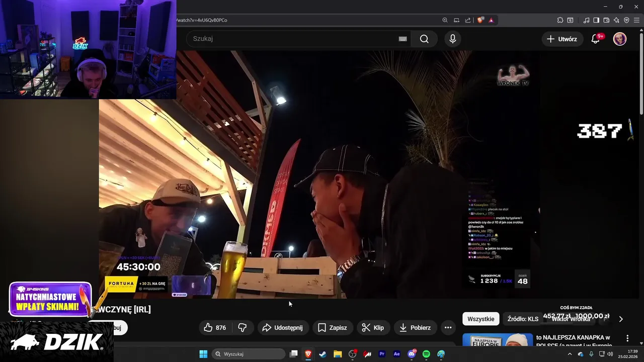
Task: Click the OneDrive cloud tray icon
Action: (x=581, y=354)
